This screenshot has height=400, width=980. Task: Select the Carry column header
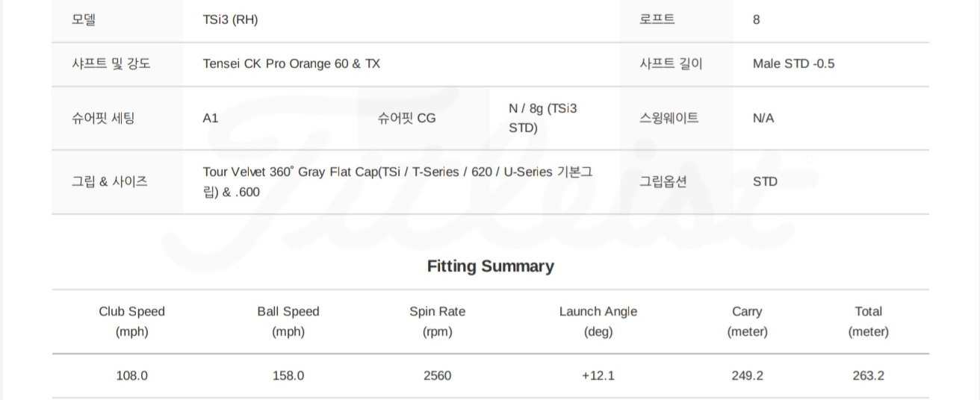pyautogui.click(x=747, y=322)
